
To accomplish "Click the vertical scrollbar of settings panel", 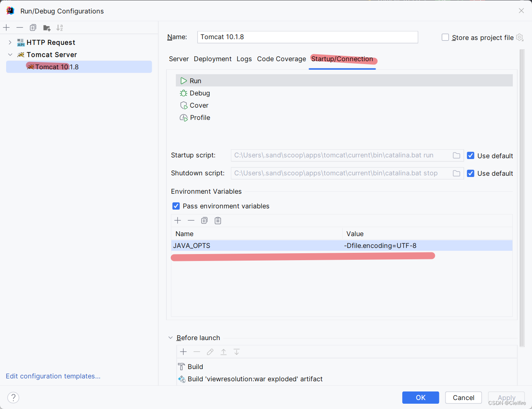I will (522, 198).
